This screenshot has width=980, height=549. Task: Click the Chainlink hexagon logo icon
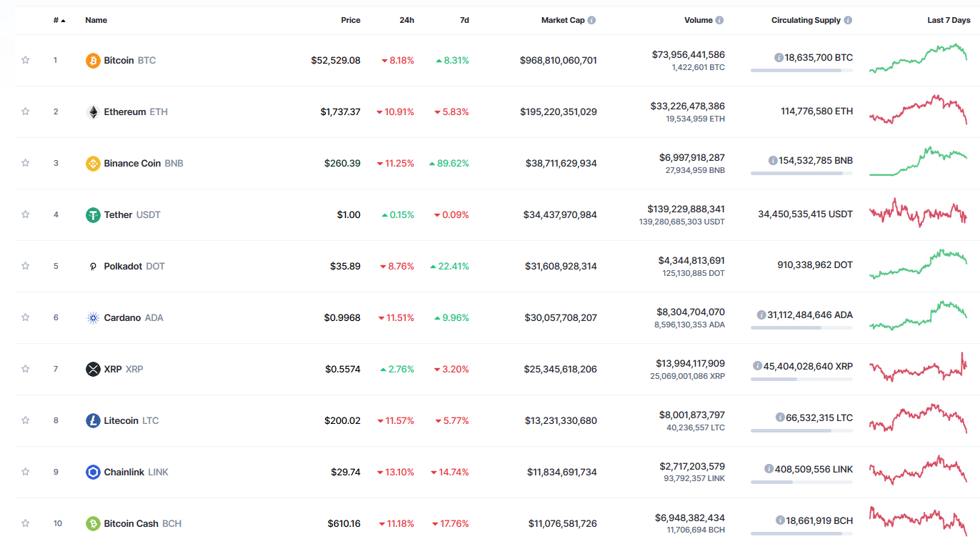(x=93, y=473)
